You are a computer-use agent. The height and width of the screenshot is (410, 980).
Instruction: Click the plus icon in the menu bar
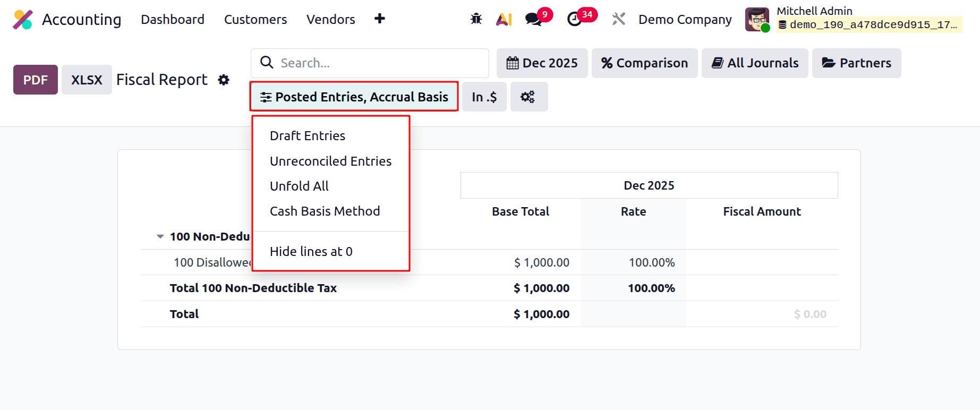[379, 19]
